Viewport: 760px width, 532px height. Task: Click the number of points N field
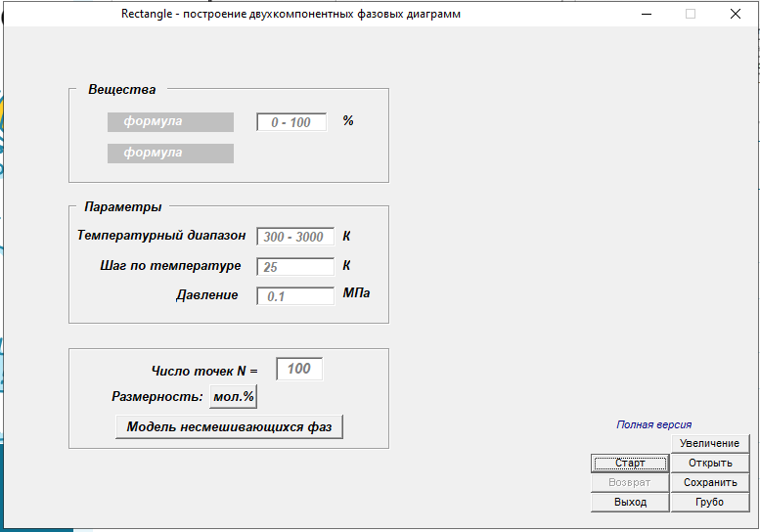pyautogui.click(x=299, y=369)
